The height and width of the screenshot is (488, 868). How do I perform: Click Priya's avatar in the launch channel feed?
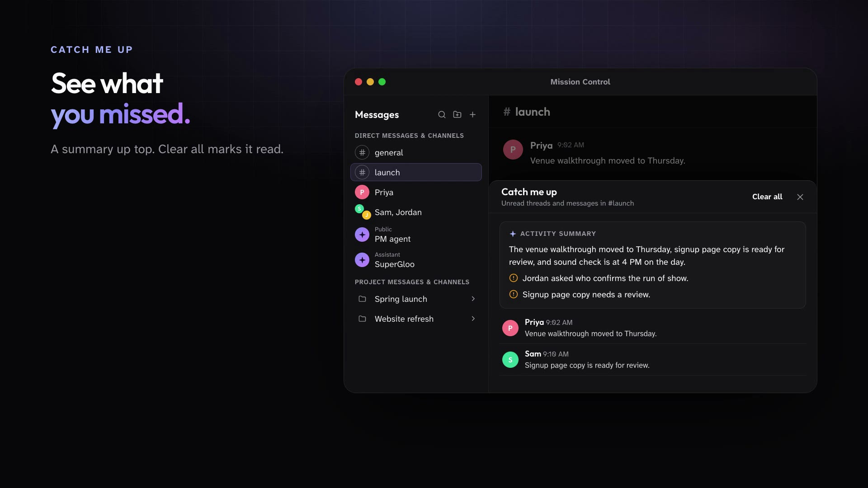[513, 150]
